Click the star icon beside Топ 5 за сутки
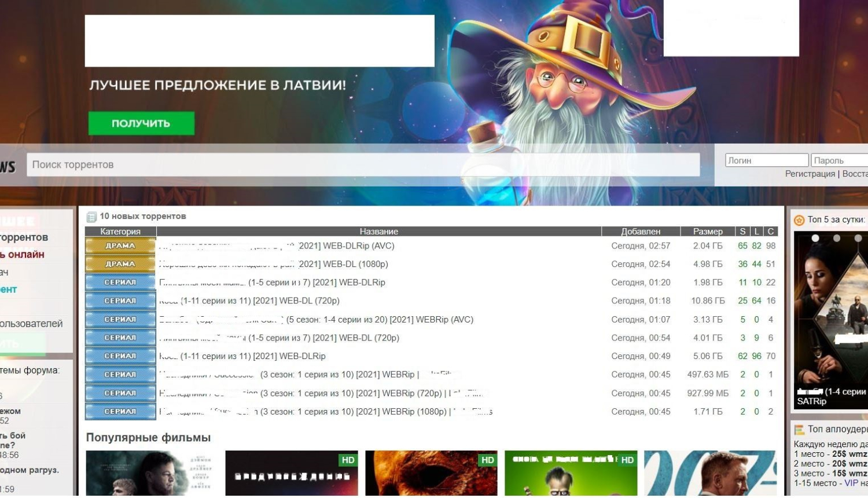868x498 pixels. click(799, 220)
